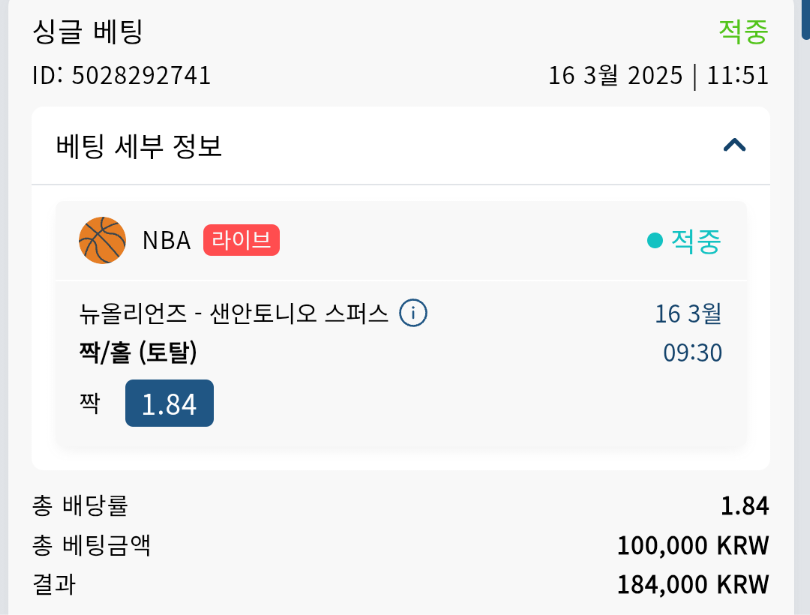Click the 184,000 KRW result amount
Image resolution: width=810 pixels, height=615 pixels.
click(692, 584)
